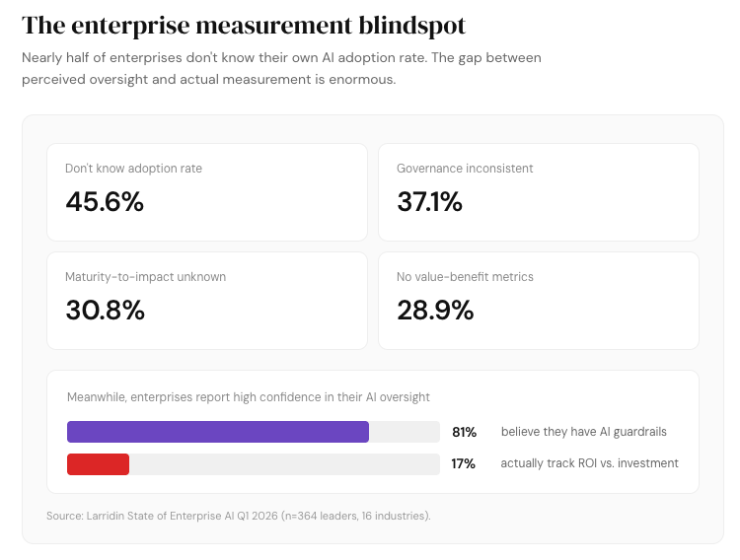Select the 37.1% statistic value

[429, 201]
